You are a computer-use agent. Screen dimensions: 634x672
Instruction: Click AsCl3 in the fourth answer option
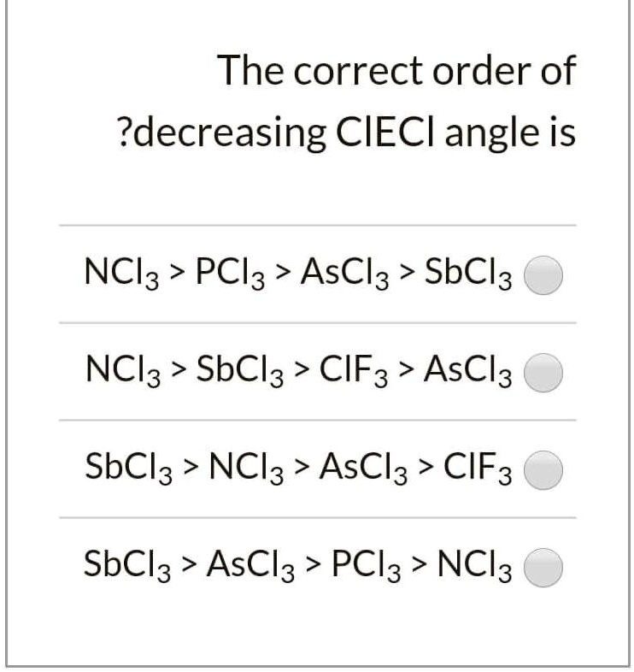[254, 563]
